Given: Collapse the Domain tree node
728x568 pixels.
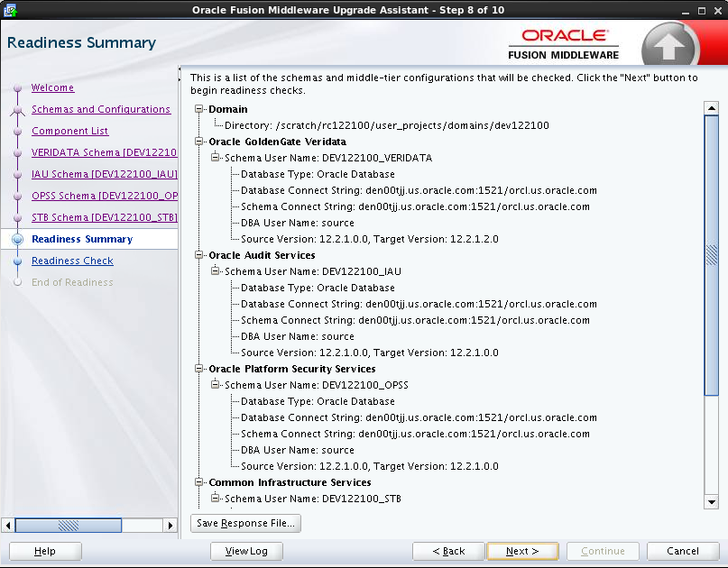Looking at the screenshot, I should 198,108.
